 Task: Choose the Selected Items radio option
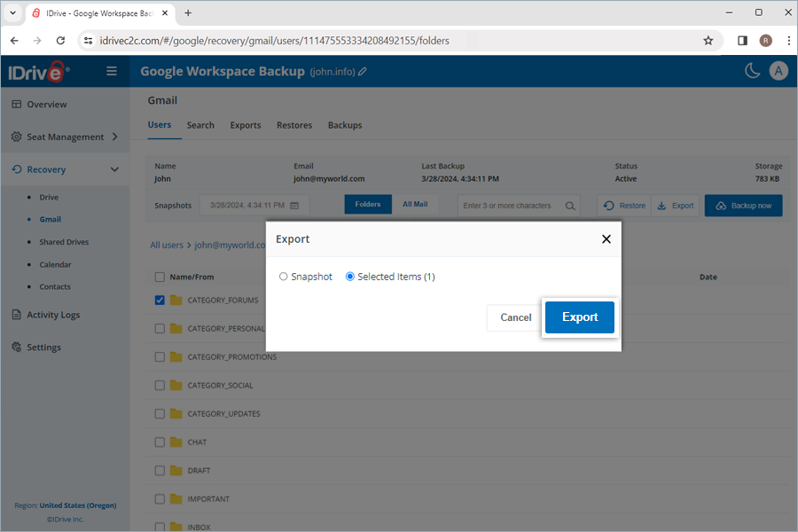coord(350,277)
